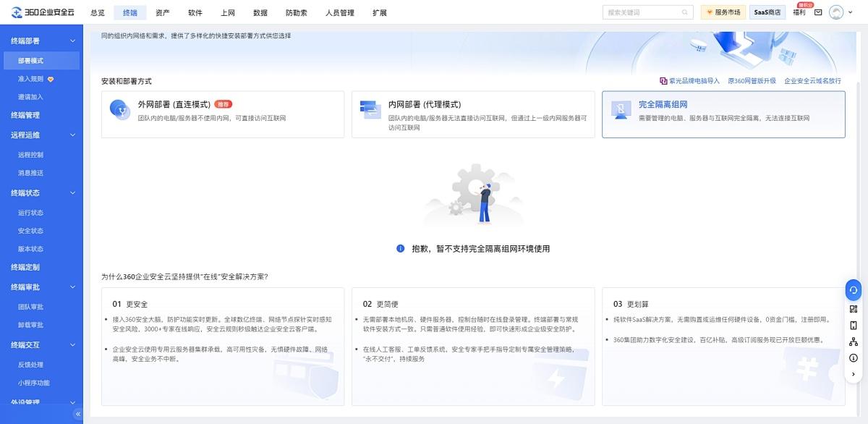Image resolution: width=868 pixels, height=424 pixels.
Task: Click the user avatar in top bar
Action: (x=836, y=12)
